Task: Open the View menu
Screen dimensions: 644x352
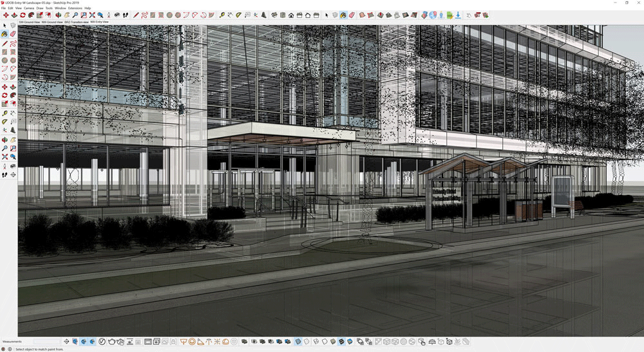Action: point(19,8)
